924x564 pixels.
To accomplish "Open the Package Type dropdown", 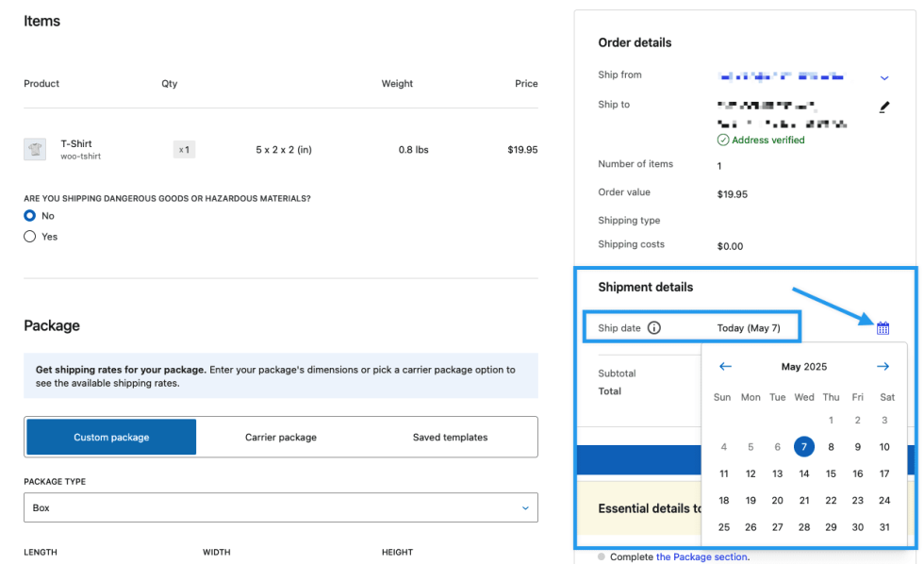I will pyautogui.click(x=281, y=507).
